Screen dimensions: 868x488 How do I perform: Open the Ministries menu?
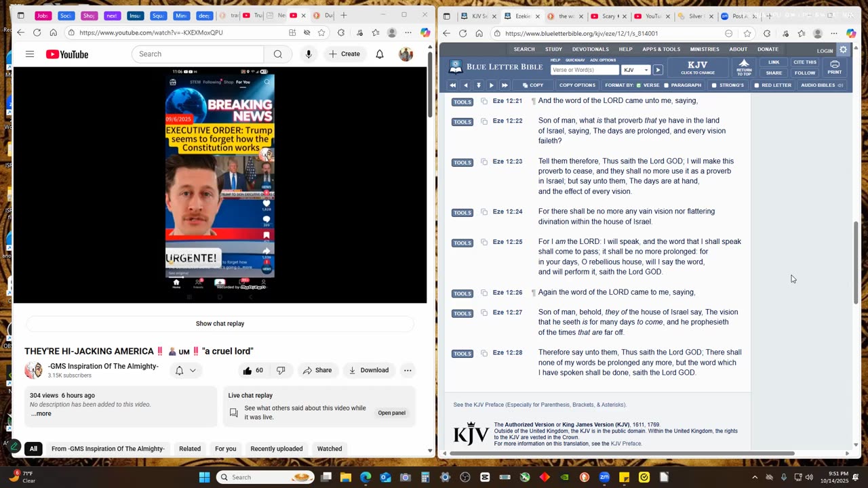(705, 49)
